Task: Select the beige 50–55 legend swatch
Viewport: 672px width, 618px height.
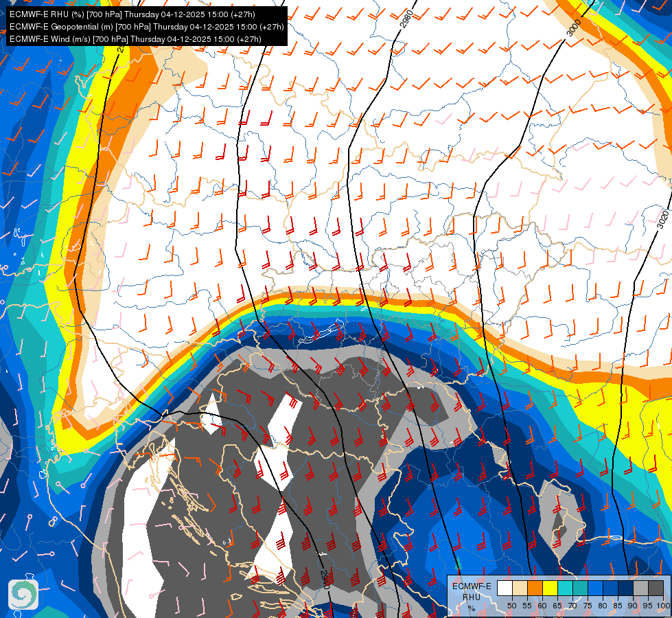Action: [520, 588]
